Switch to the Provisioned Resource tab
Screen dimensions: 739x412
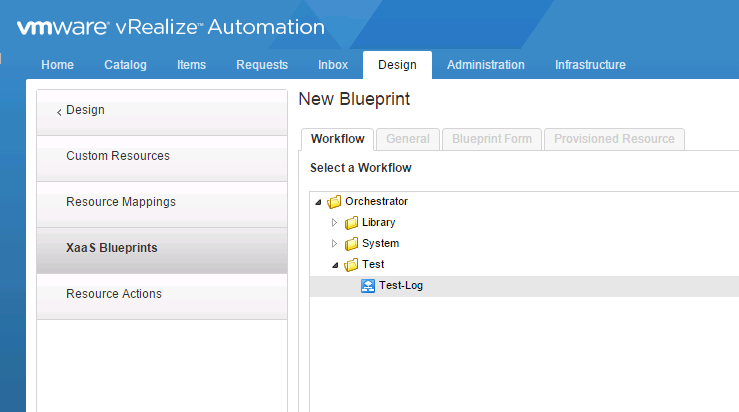(x=614, y=139)
